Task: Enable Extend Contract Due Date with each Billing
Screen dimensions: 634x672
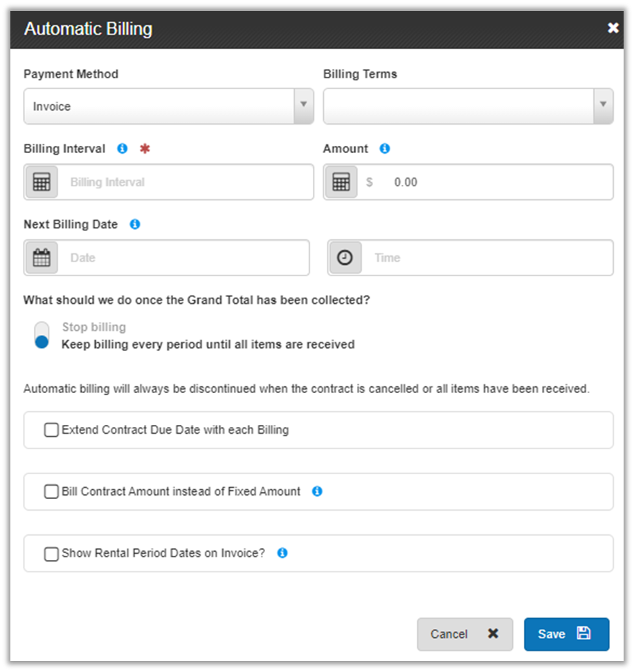Action: [51, 430]
